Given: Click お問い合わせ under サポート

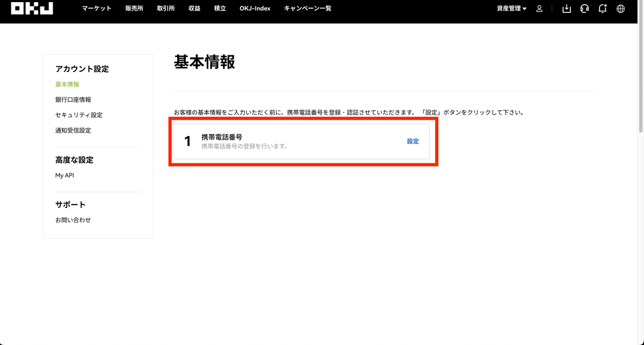Looking at the screenshot, I should 73,220.
